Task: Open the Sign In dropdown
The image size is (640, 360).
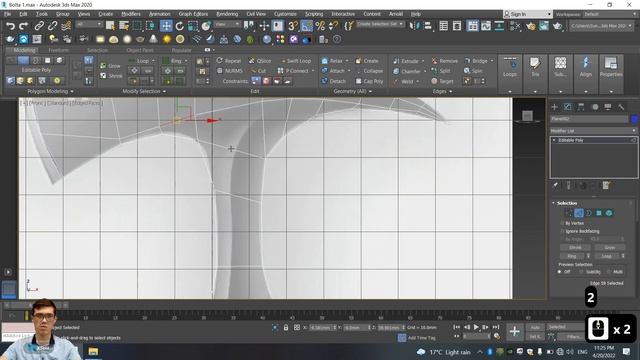Action: (527, 14)
